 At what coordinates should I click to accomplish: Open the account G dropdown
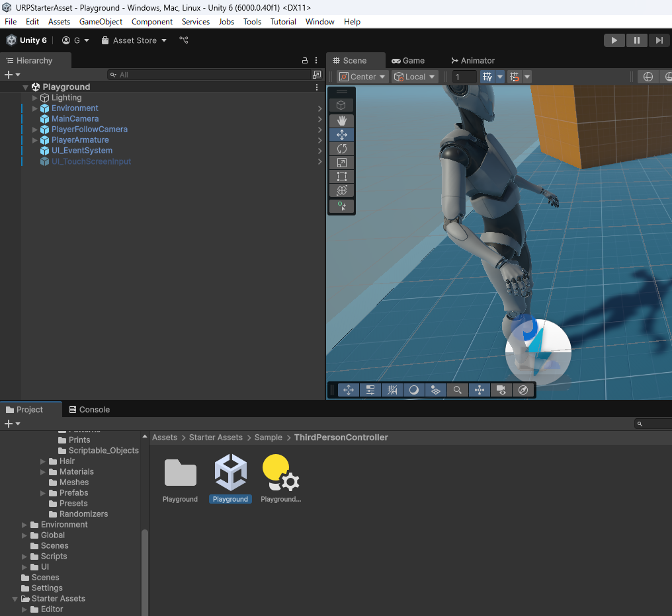75,40
